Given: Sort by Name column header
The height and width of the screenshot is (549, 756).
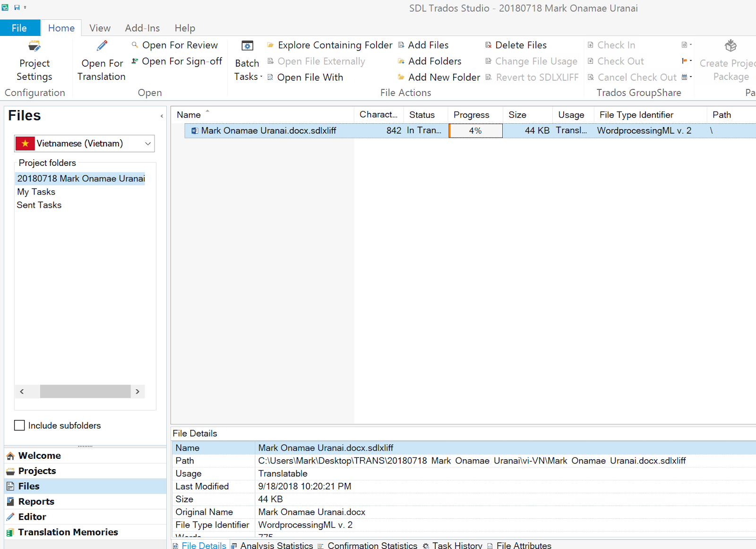Looking at the screenshot, I should [x=262, y=115].
